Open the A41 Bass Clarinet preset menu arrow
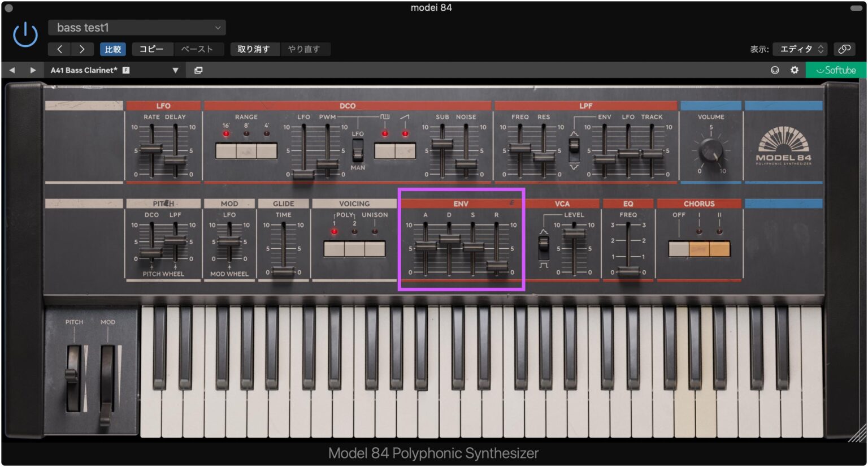The height and width of the screenshot is (467, 868). coord(175,70)
